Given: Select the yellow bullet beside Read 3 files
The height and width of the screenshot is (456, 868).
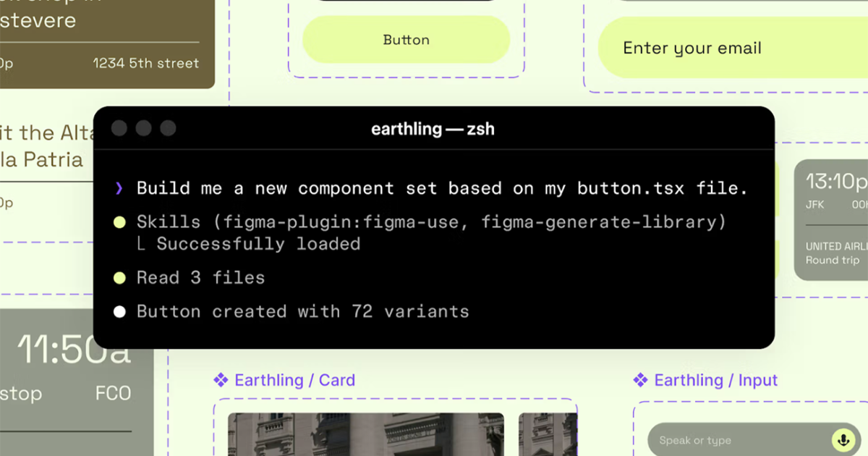Looking at the screenshot, I should [120, 278].
